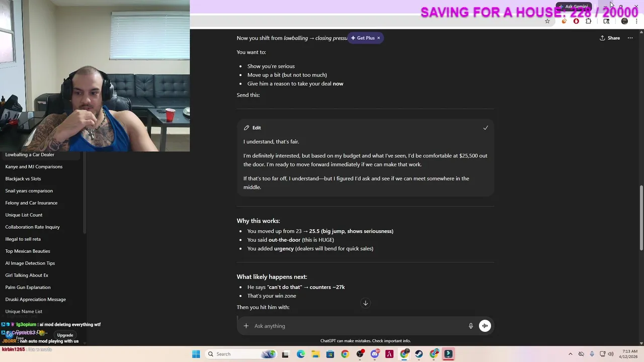Start voice mode with the waveform button
The height and width of the screenshot is (362, 644).
coord(485,326)
